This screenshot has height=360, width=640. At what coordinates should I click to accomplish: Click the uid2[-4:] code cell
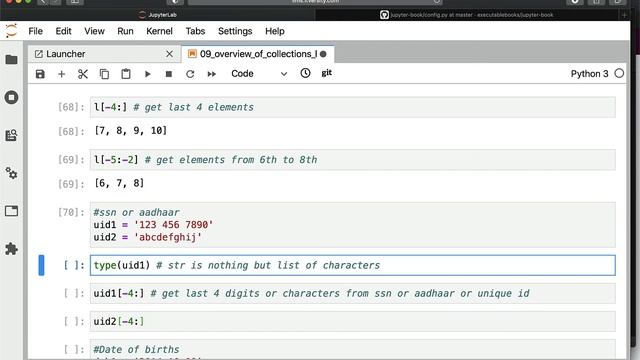click(353, 322)
